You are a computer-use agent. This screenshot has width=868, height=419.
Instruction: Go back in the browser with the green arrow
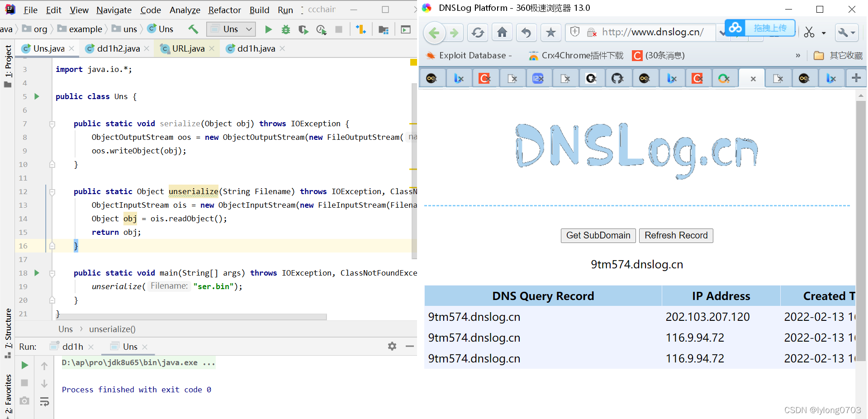[x=434, y=33]
